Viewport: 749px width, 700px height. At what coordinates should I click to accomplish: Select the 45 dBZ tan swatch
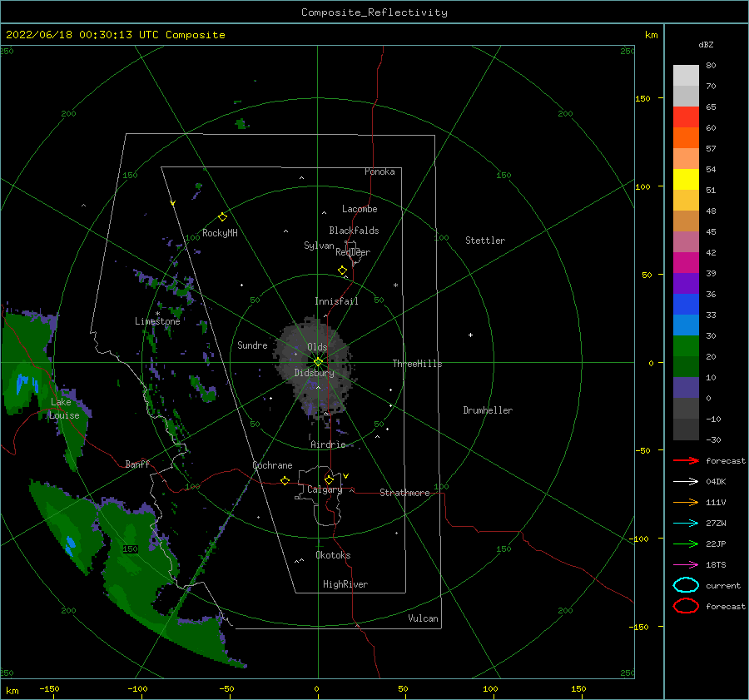pyautogui.click(x=686, y=221)
